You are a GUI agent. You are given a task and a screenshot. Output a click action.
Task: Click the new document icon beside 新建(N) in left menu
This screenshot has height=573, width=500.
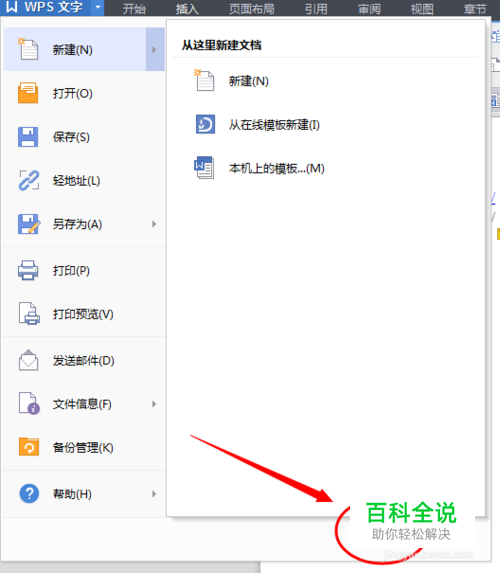(x=28, y=49)
